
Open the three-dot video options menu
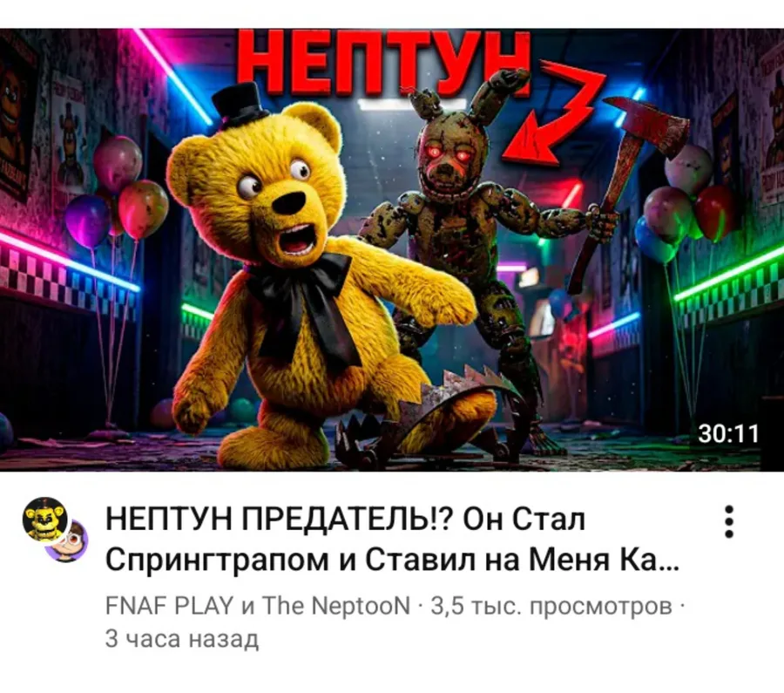click(728, 522)
